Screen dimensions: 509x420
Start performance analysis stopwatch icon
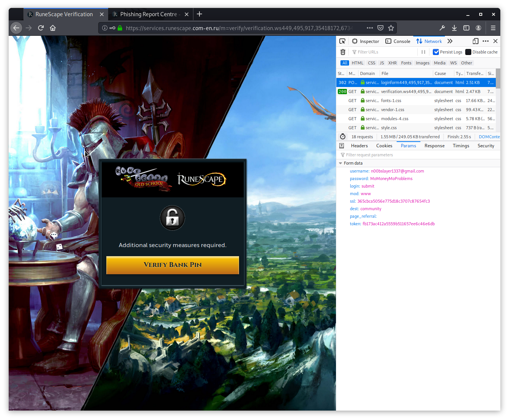click(x=343, y=137)
